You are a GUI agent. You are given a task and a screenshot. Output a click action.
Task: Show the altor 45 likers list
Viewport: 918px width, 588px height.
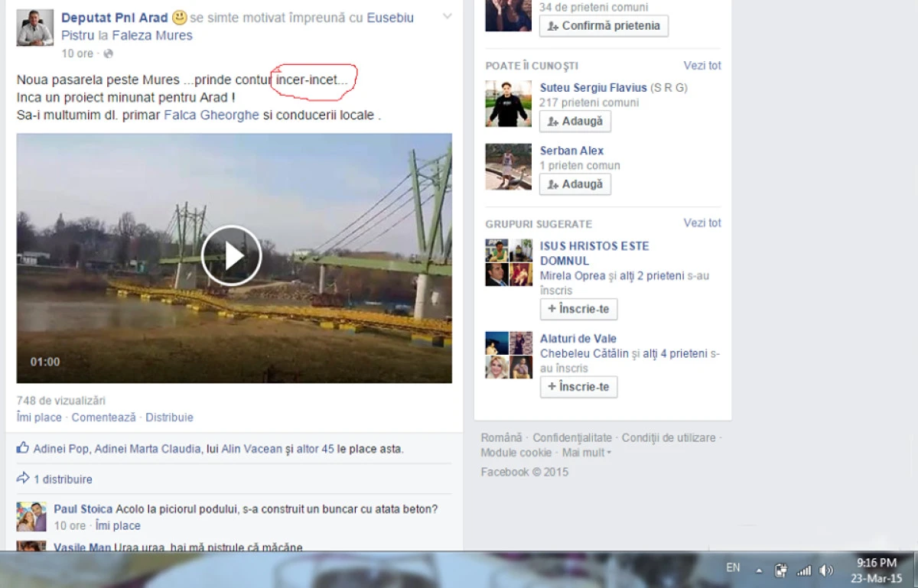coord(315,449)
